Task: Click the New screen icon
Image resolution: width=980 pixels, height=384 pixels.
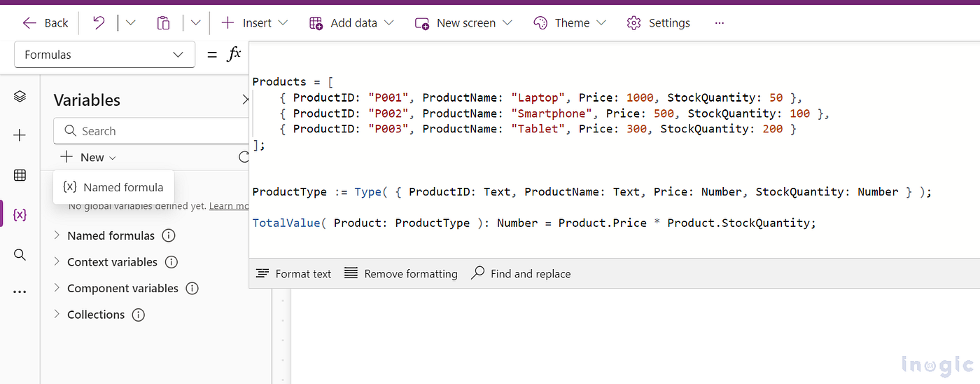Action: (x=422, y=23)
